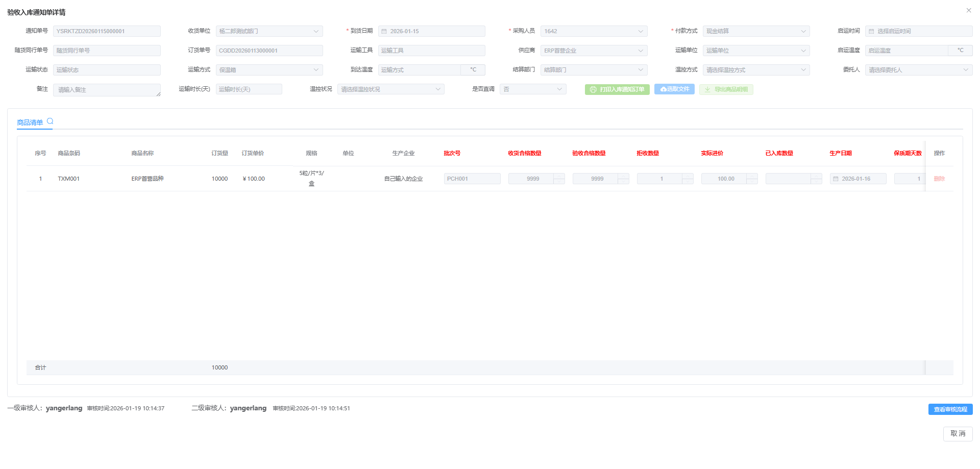The height and width of the screenshot is (469, 980).
Task: Decrease the 拒收数量 stepper value
Action: (688, 182)
